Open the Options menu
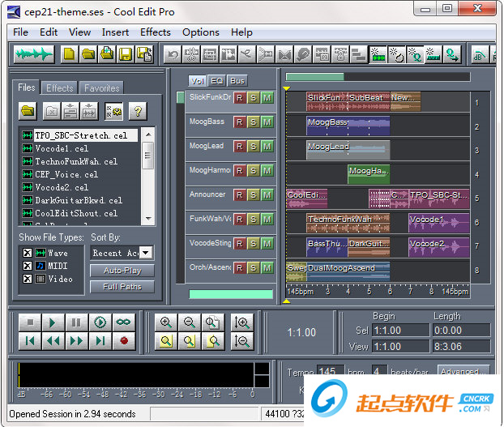The width and height of the screenshot is (504, 427). tap(201, 32)
